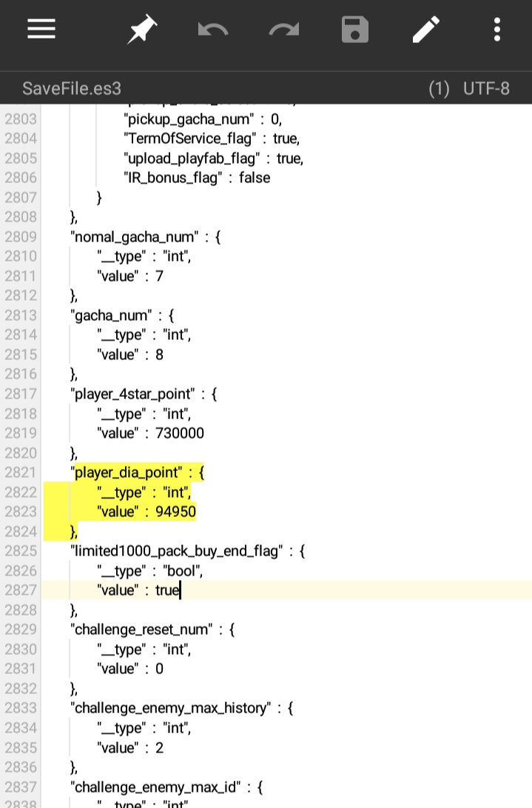
Task: Click the upload_playfab_flag true value
Action: [x=289, y=158]
